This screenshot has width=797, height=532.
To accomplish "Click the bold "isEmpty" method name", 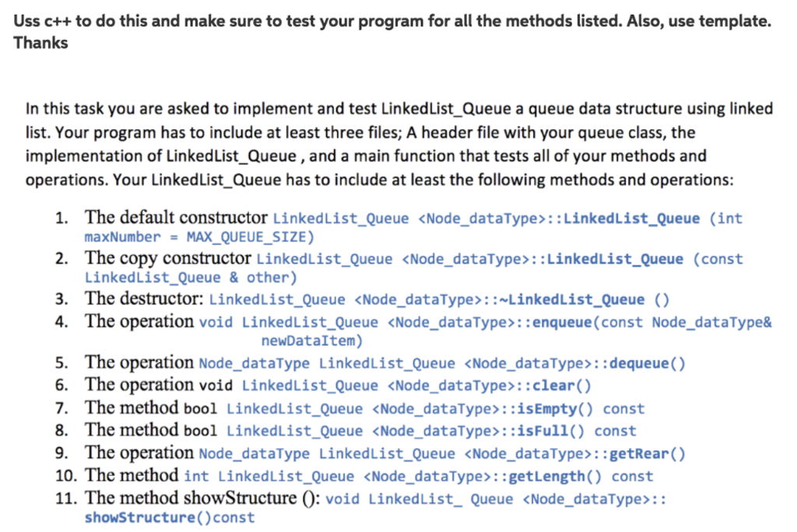I will point(553,408).
